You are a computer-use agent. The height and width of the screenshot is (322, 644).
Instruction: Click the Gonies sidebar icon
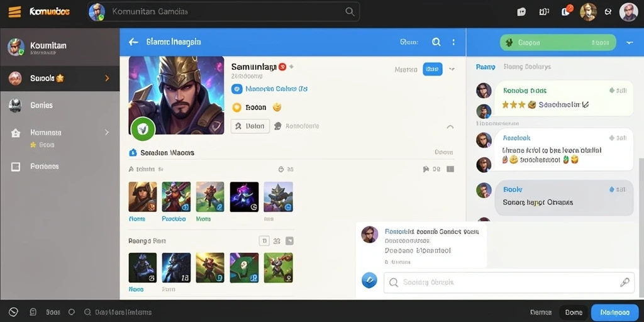15,106
